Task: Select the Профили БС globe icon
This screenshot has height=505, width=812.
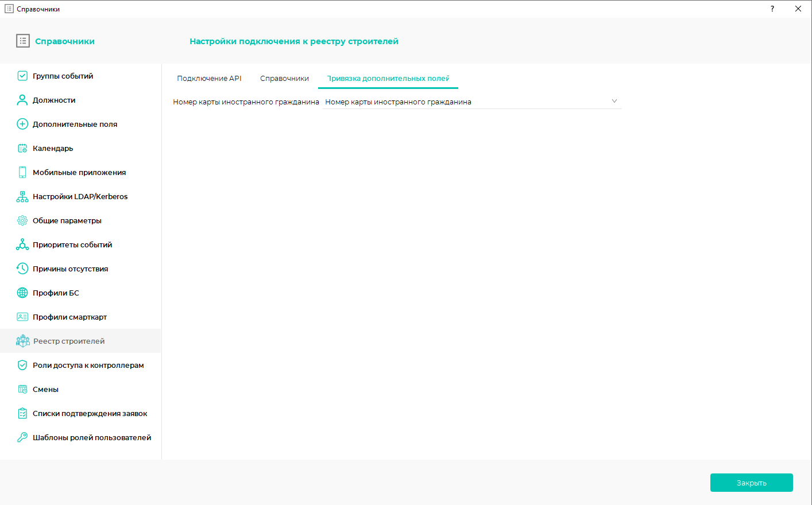Action: coord(22,293)
